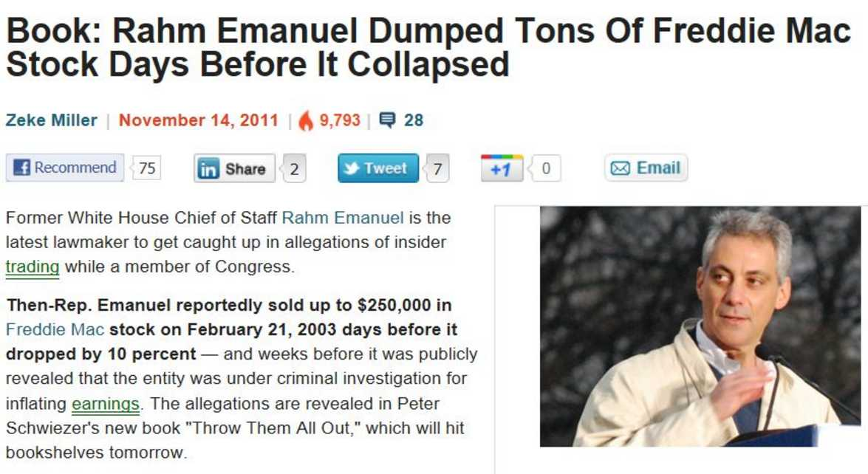The width and height of the screenshot is (868, 474).
Task: Click the envelope Email icon
Action: 620,168
